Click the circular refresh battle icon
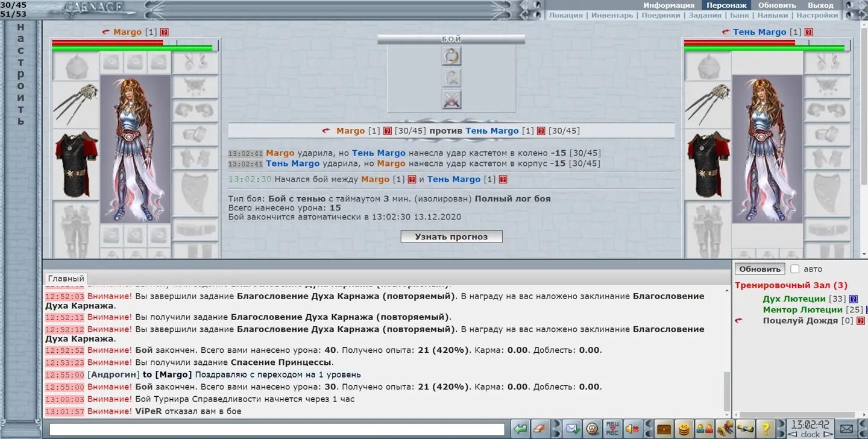This screenshot has height=439, width=868. tap(451, 57)
